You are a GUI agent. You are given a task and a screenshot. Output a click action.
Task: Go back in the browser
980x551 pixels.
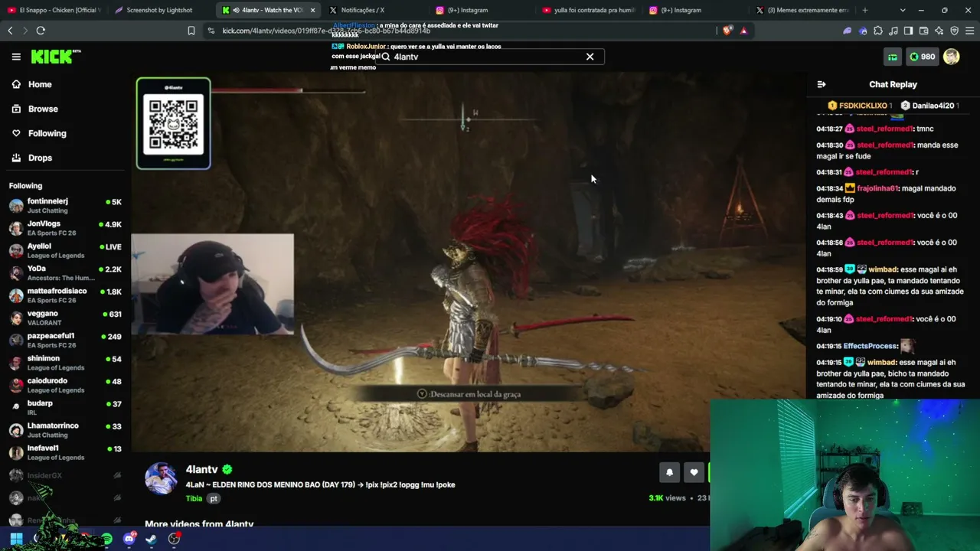coord(10,31)
